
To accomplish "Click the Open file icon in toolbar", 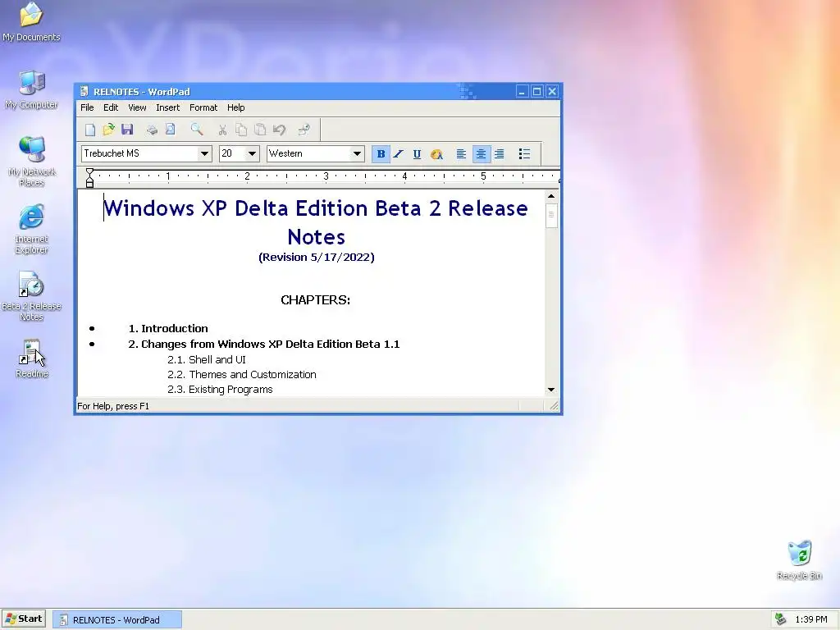I will coord(109,130).
